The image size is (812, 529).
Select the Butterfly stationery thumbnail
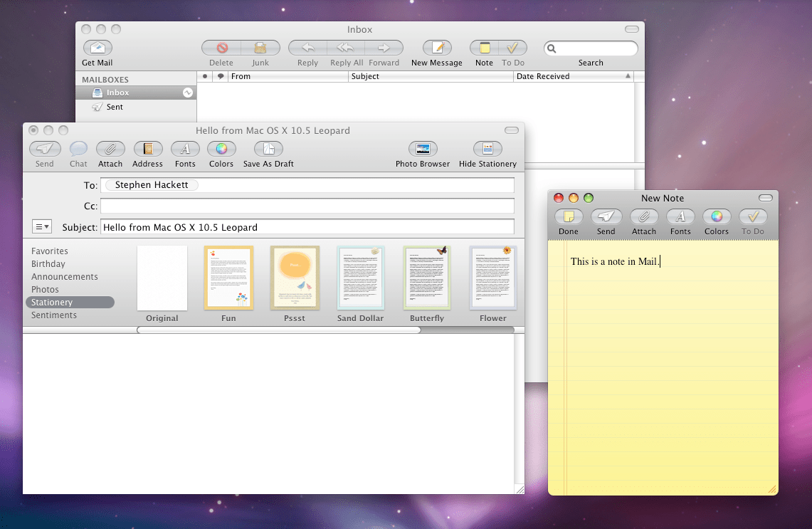(x=427, y=278)
